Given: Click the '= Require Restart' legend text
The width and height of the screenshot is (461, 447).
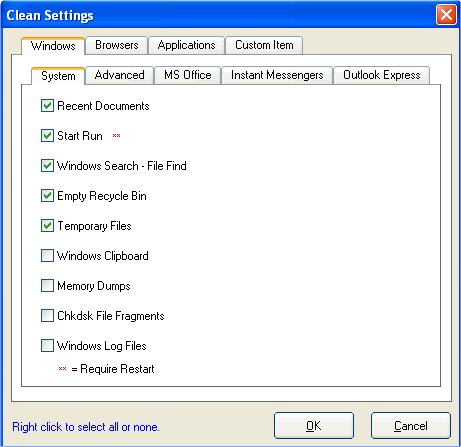Looking at the screenshot, I should click(x=113, y=369).
